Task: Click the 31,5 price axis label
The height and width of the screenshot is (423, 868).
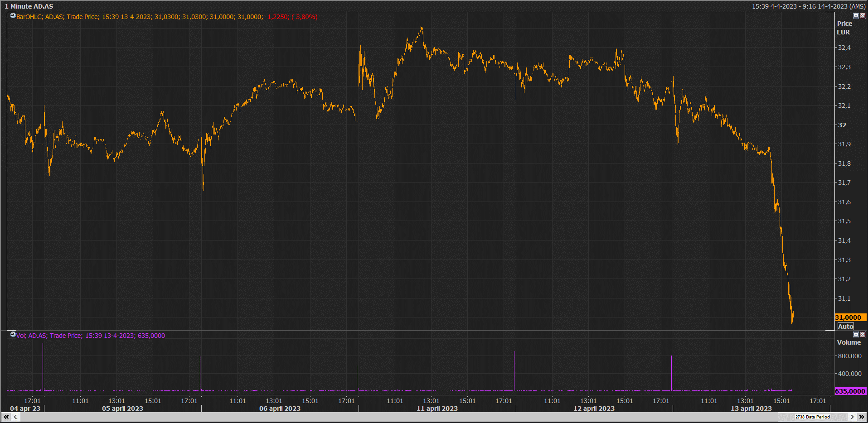Action: click(844, 221)
